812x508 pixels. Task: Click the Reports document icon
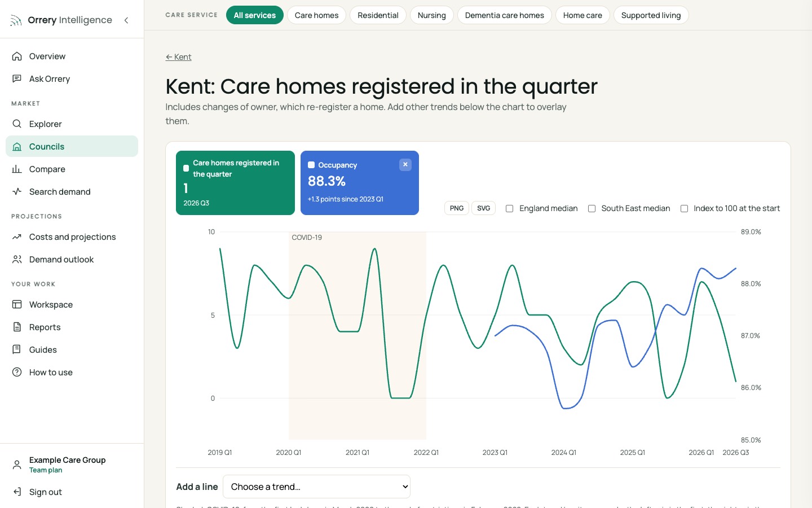click(x=17, y=327)
